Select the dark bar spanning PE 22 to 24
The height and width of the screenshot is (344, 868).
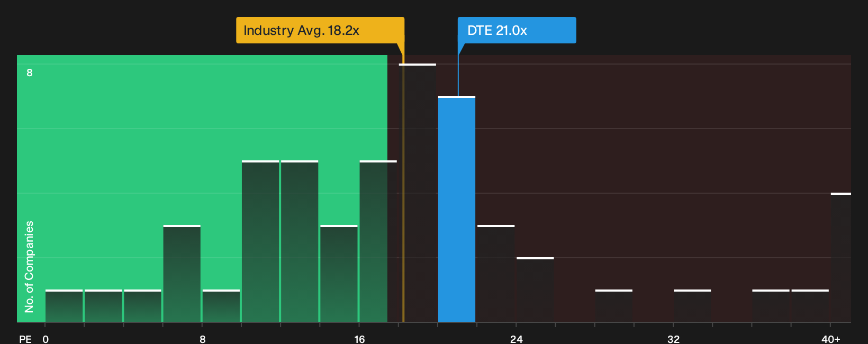tap(496, 274)
